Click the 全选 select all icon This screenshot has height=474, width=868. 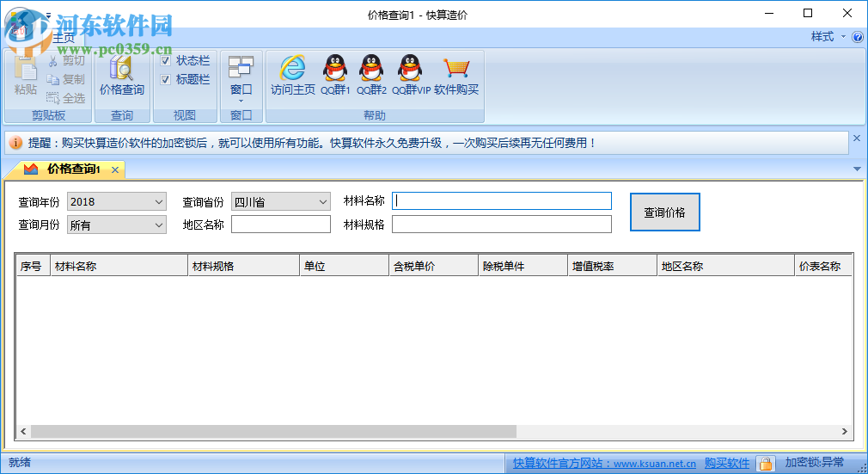click(x=53, y=98)
